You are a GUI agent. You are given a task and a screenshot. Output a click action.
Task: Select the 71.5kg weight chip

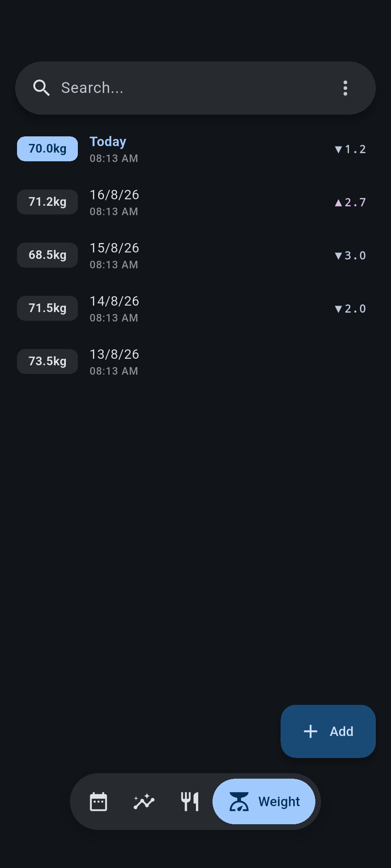pyautogui.click(x=47, y=308)
